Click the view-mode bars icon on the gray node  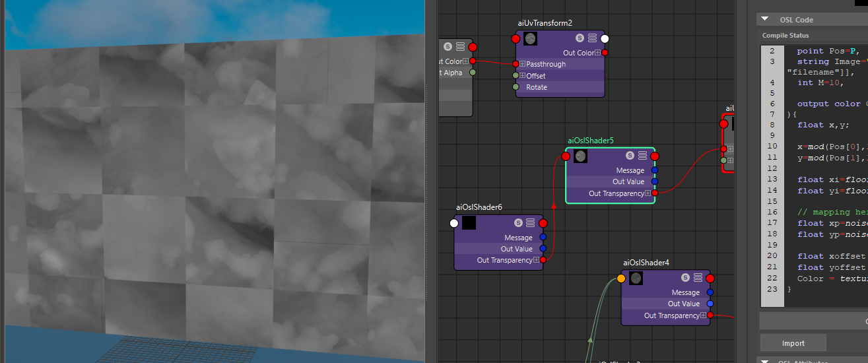(460, 47)
